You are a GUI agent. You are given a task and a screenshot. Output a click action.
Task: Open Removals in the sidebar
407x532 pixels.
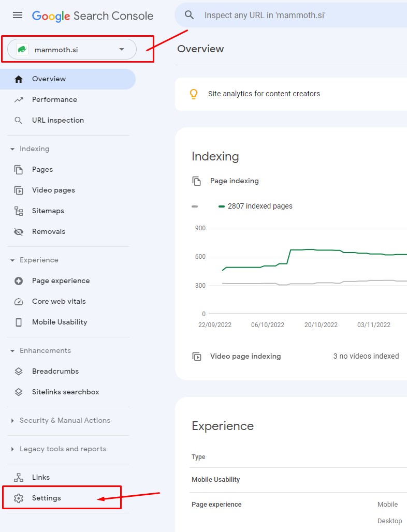coord(67,232)
